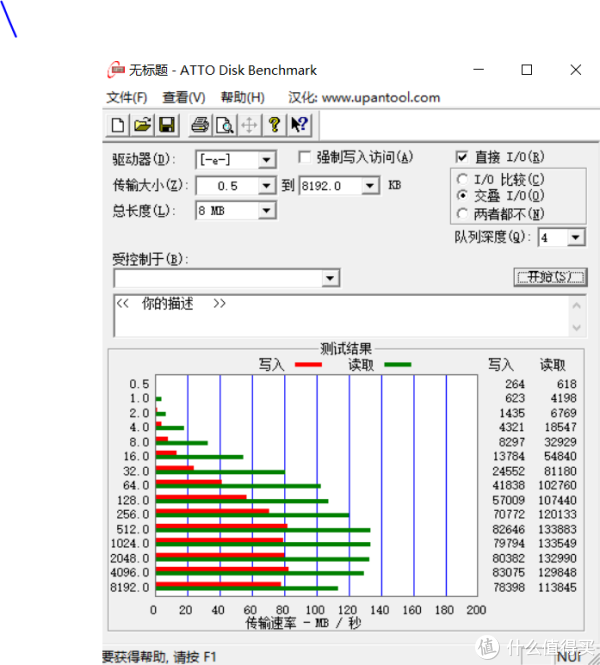Screen dimensions: 600x665
Task: Click the 测试结果 group title
Action: (346, 349)
